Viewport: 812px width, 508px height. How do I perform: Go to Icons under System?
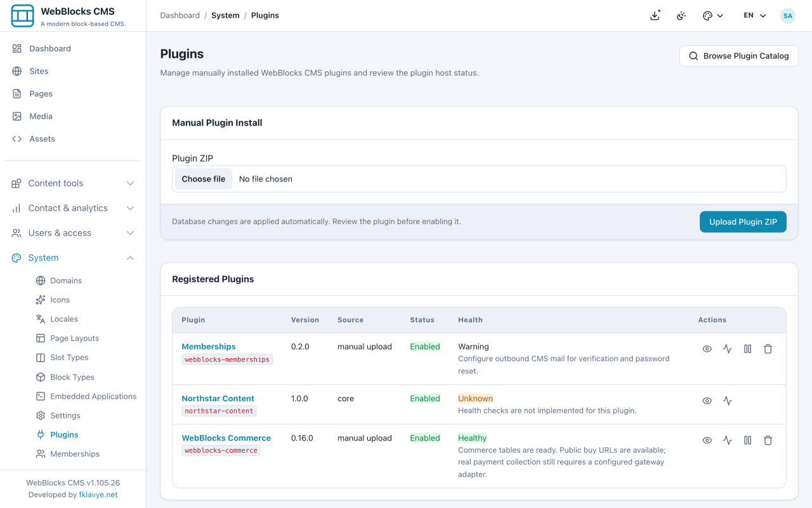pyautogui.click(x=60, y=300)
